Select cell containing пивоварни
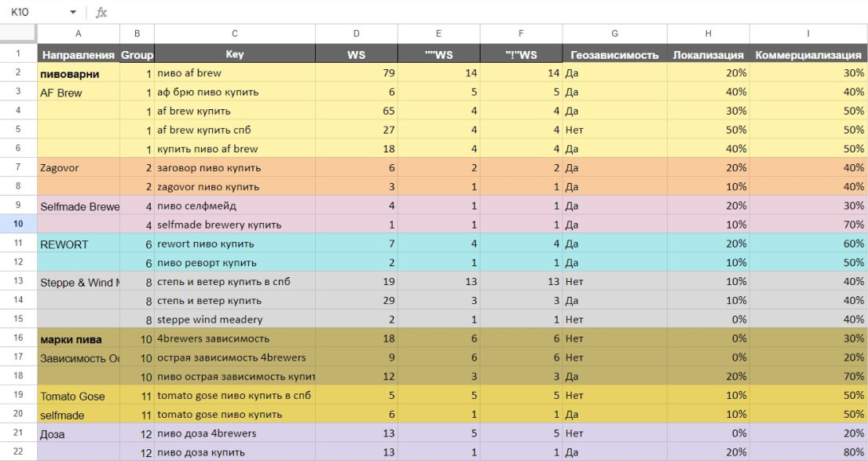The image size is (868, 461). pyautogui.click(x=78, y=73)
